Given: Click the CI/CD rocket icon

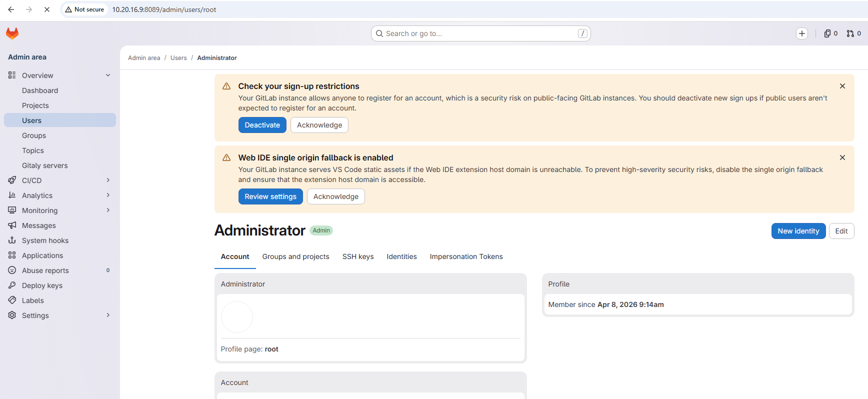Looking at the screenshot, I should coord(12,180).
